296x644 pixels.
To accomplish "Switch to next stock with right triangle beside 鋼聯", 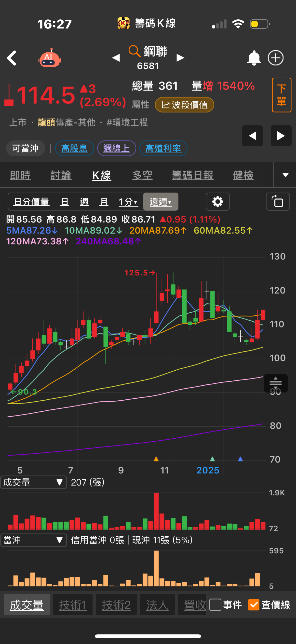I will tap(180, 58).
